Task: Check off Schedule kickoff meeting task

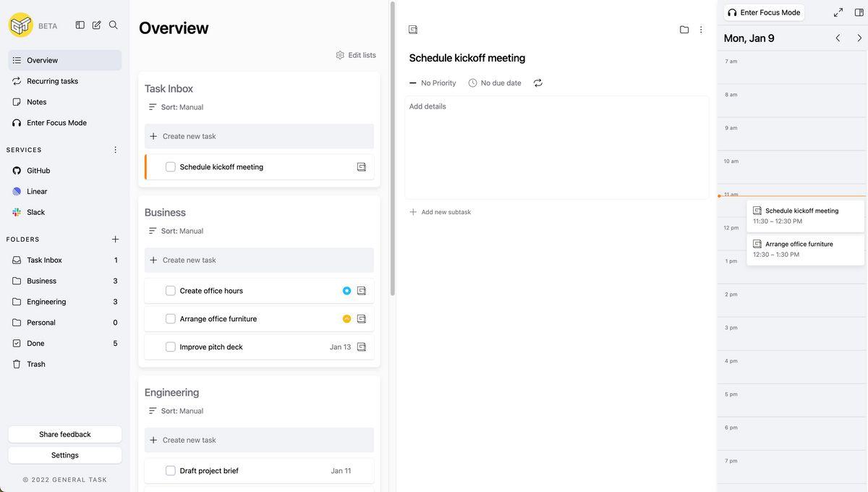Action: coord(171,167)
